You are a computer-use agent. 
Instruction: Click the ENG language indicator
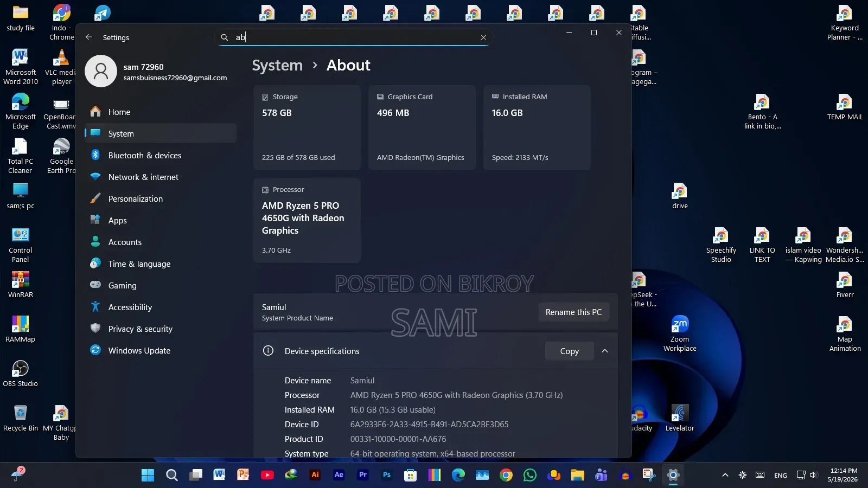click(780, 476)
